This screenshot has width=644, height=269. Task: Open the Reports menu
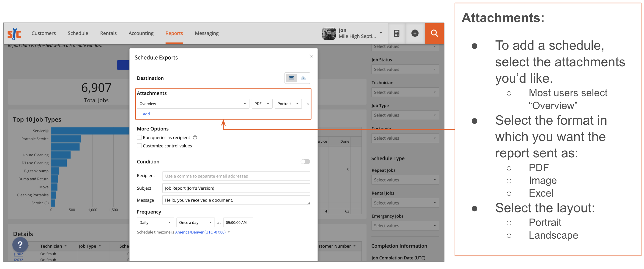pyautogui.click(x=174, y=33)
